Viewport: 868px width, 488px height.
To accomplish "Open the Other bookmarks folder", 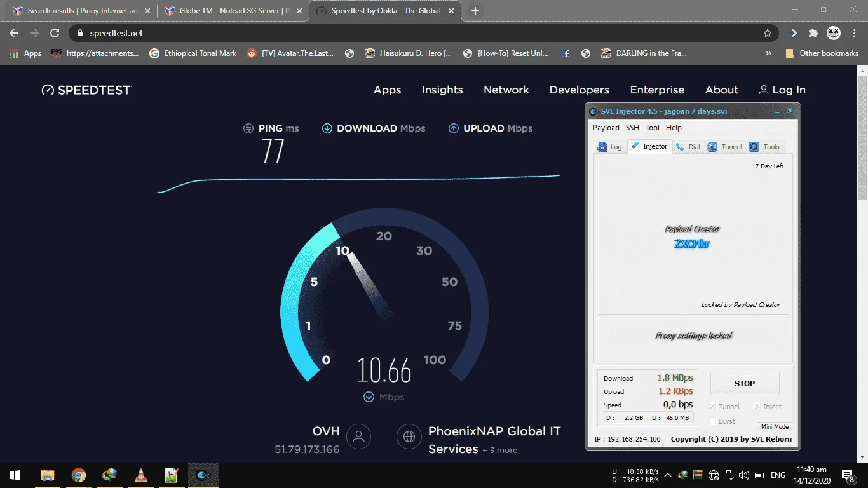I will 822,53.
